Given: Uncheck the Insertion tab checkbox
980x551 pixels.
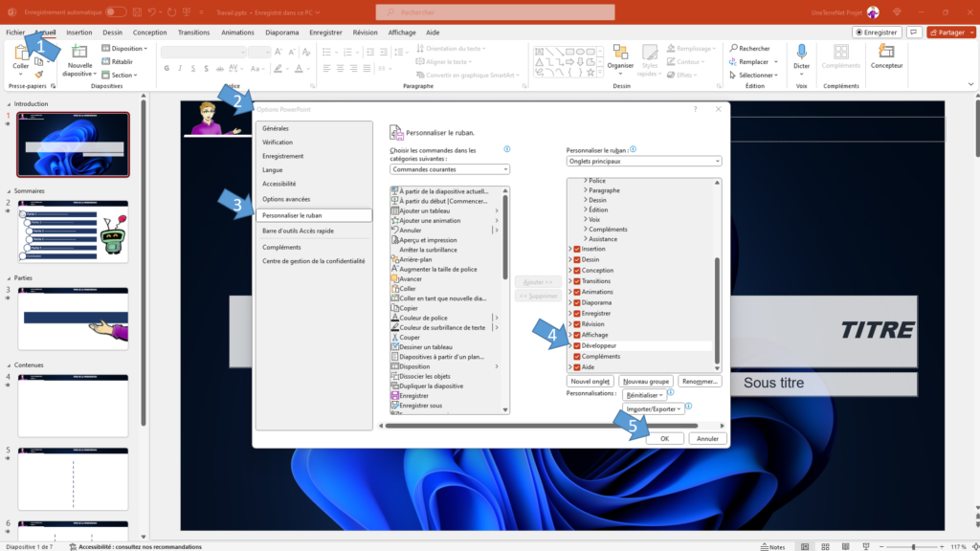Looking at the screenshot, I should (577, 249).
